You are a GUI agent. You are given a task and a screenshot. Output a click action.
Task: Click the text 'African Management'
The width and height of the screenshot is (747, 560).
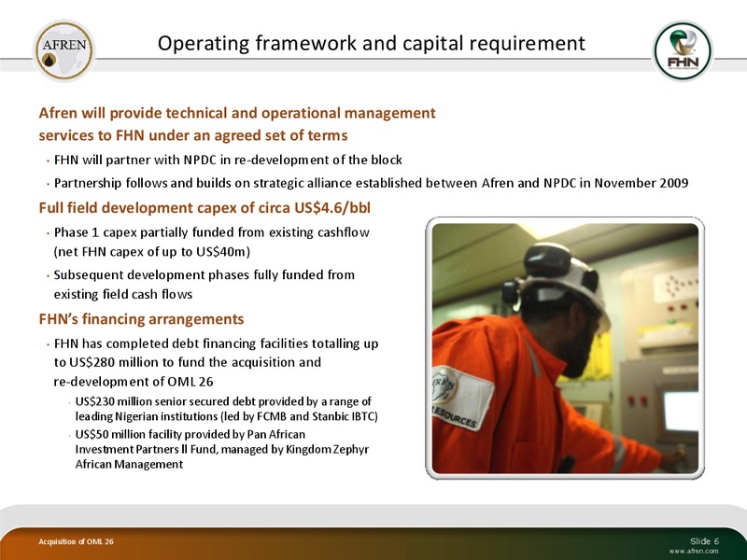click(129, 464)
